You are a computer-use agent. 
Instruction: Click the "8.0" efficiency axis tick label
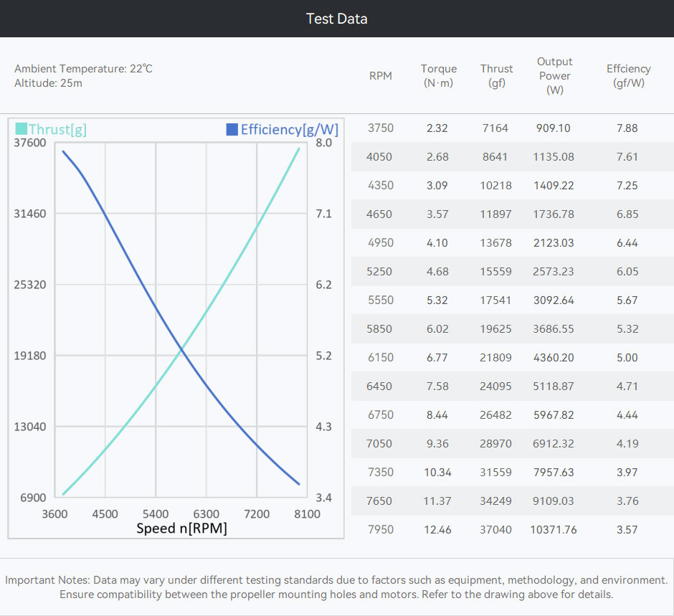click(323, 143)
